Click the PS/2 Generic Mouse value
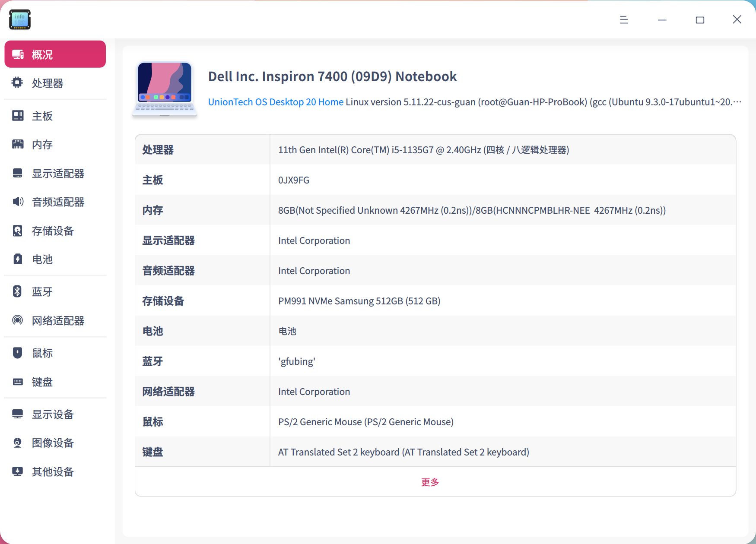The width and height of the screenshot is (756, 544). coord(366,422)
